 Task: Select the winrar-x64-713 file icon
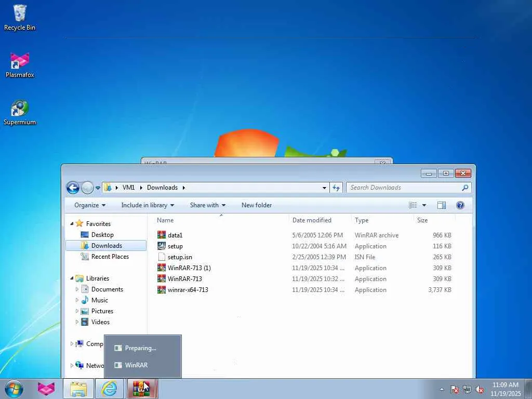(162, 290)
